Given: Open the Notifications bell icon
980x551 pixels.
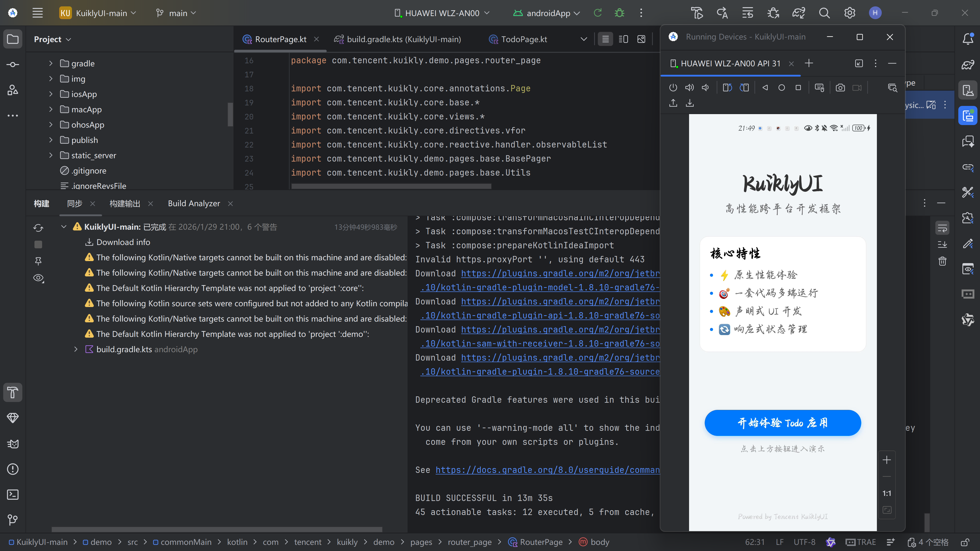Looking at the screenshot, I should 968,39.
